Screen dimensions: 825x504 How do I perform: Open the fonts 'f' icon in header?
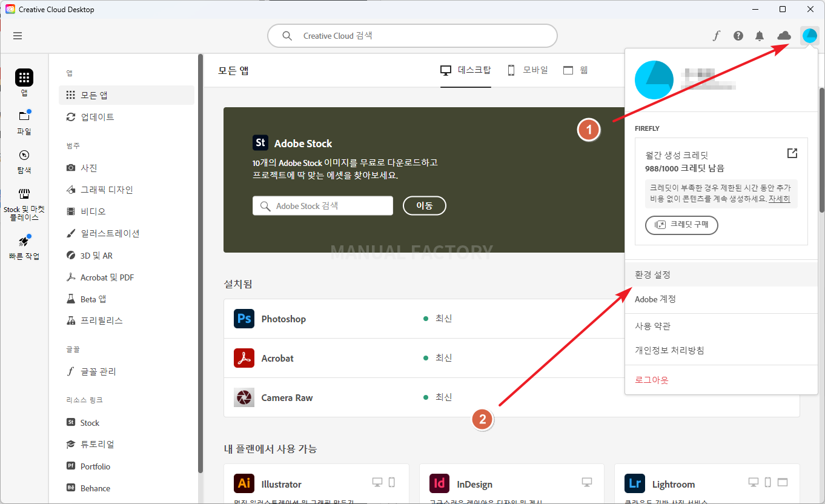(x=717, y=36)
